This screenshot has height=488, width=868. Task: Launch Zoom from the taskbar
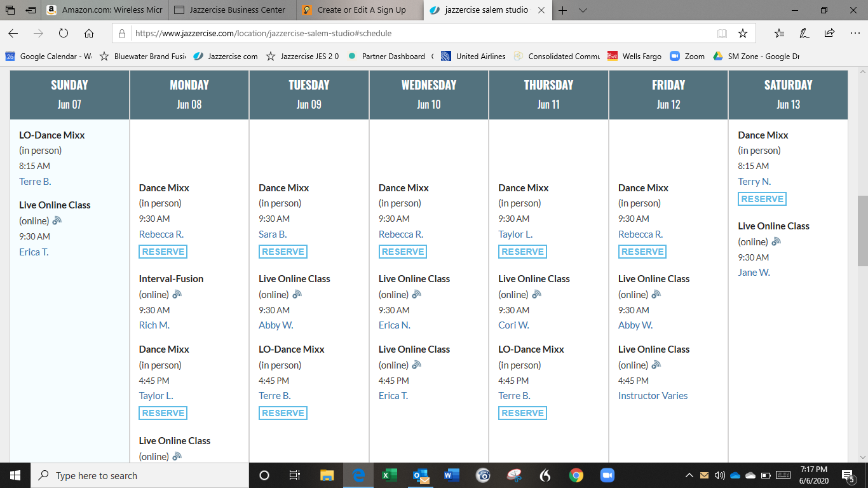click(607, 475)
